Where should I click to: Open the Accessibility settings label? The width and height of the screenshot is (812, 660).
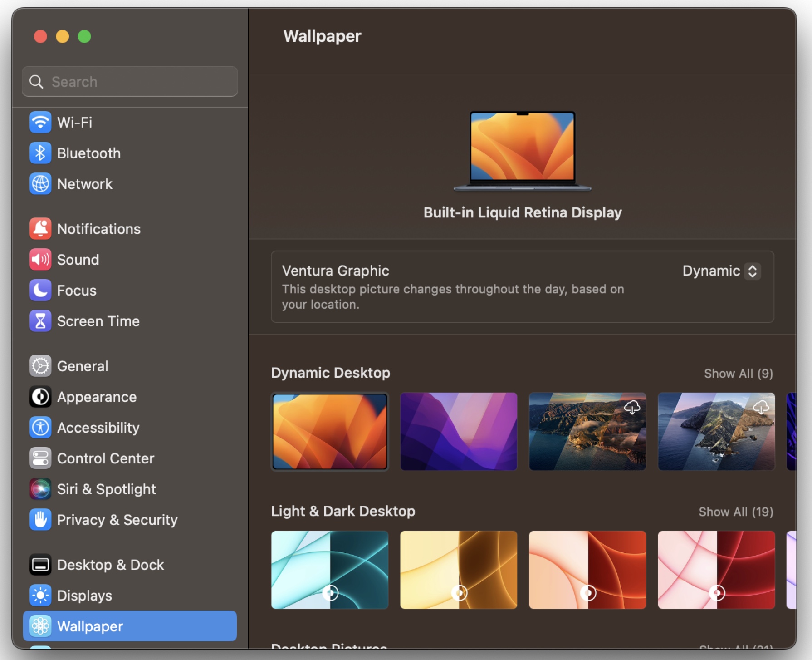98,428
